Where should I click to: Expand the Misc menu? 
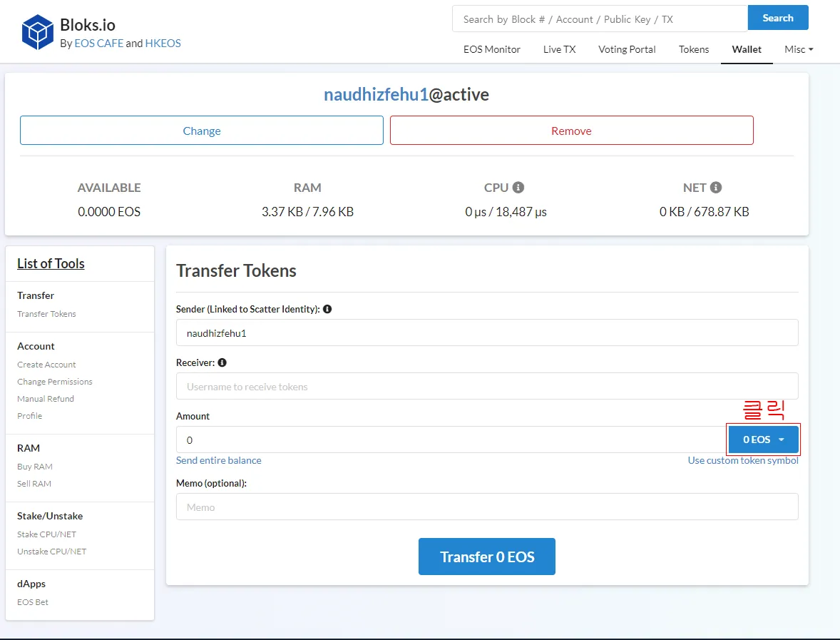click(x=799, y=49)
